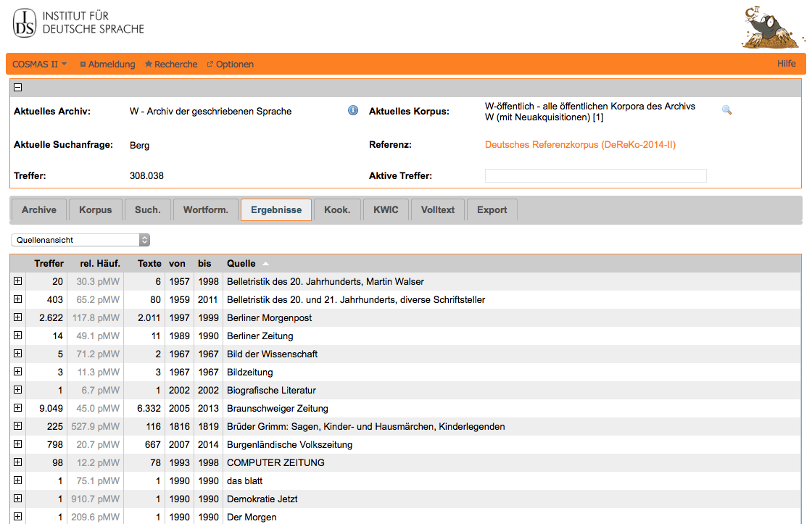812x524 pixels.
Task: Switch to the KWIC tab
Action: (x=386, y=209)
